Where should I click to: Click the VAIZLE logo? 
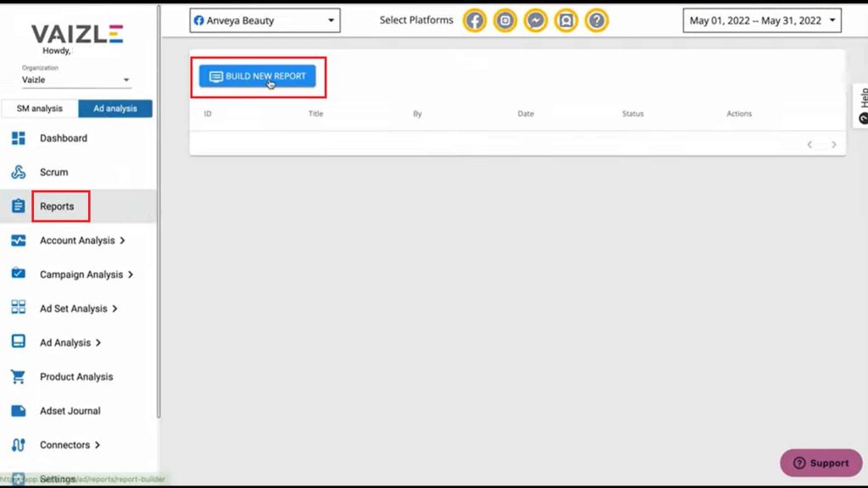coord(77,34)
